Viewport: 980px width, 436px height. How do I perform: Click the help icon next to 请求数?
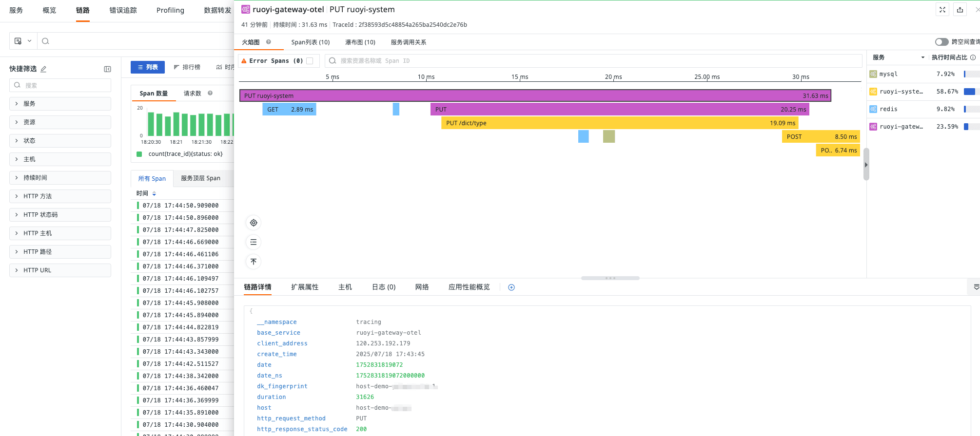tap(210, 93)
